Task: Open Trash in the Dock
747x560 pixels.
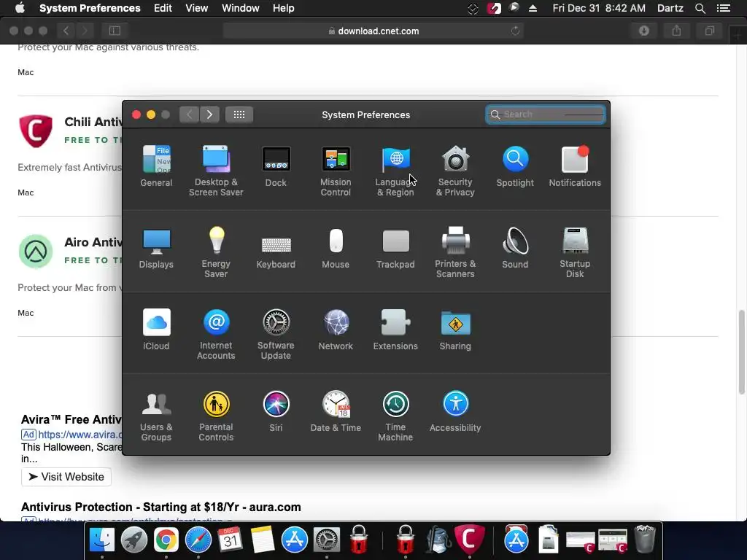Action: click(x=645, y=539)
